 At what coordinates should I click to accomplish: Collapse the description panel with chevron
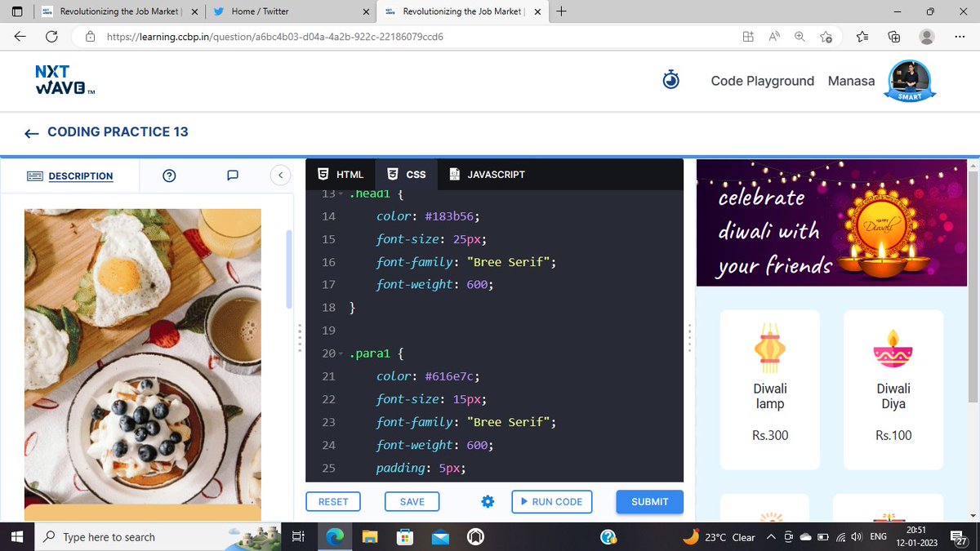point(280,175)
